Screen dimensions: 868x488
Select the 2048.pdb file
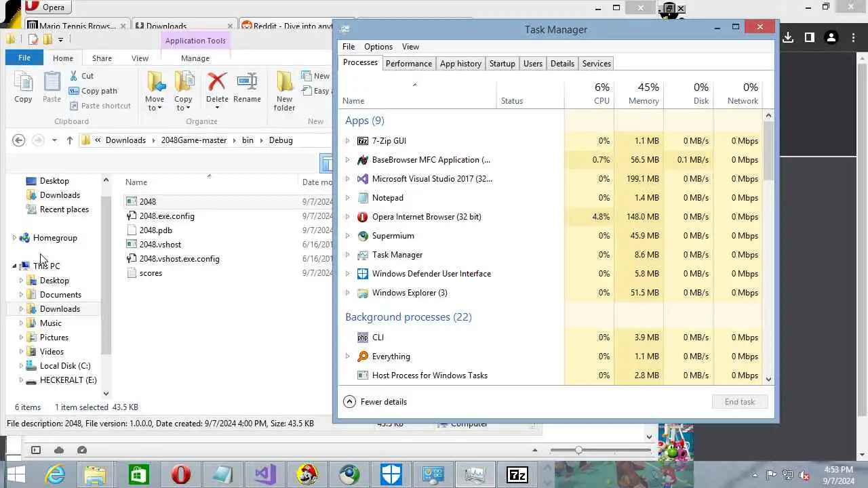tap(155, 230)
